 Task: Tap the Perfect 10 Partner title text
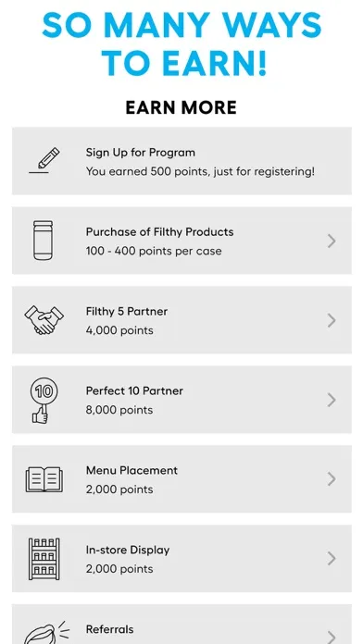tap(134, 391)
